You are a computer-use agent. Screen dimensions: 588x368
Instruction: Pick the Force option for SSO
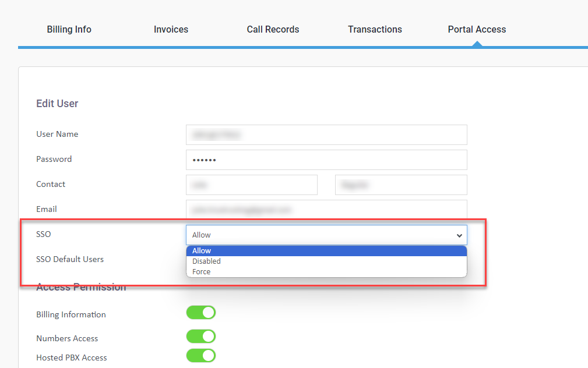click(x=202, y=272)
